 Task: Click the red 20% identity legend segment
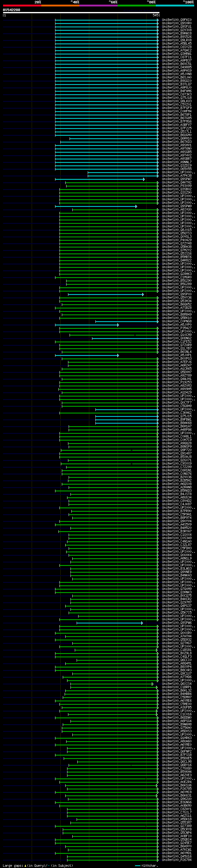pyautogui.click(x=22, y=6)
